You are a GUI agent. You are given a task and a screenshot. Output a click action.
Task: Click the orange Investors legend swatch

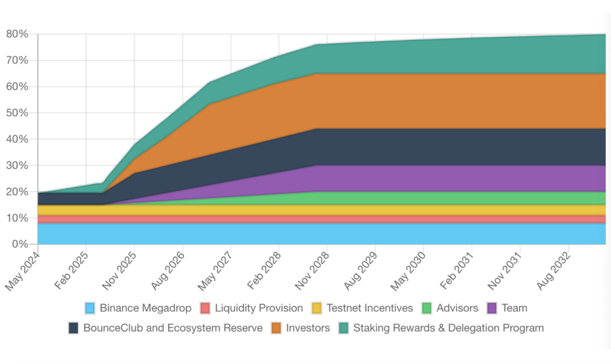click(276, 328)
